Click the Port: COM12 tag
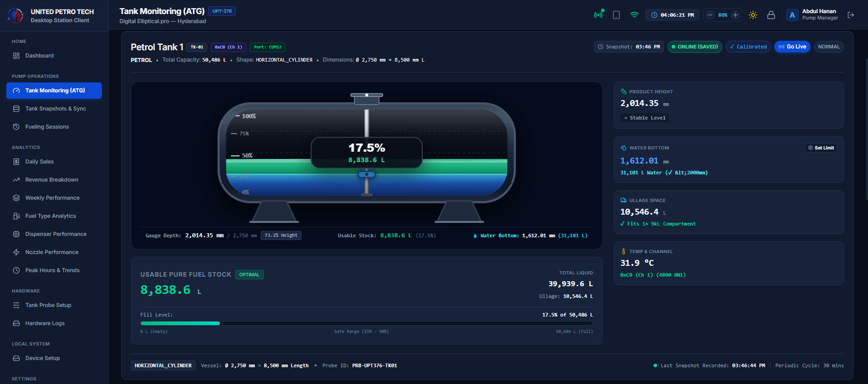The width and height of the screenshot is (868, 384). [x=267, y=47]
